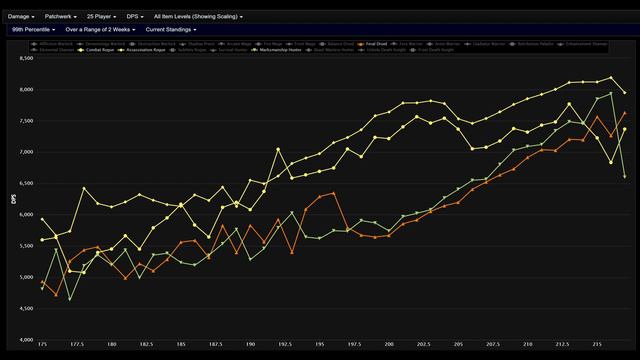Click the 200 x-axis label
Viewport: 640px width, 360px height.
tap(389, 344)
